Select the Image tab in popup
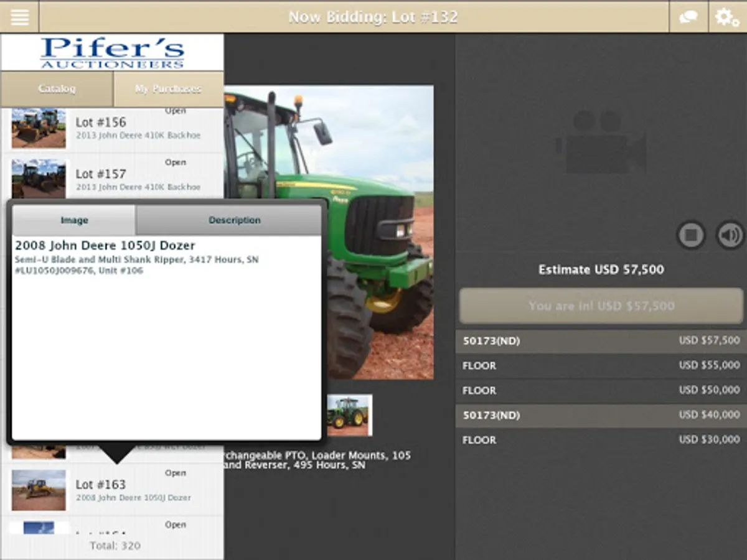 click(x=74, y=220)
